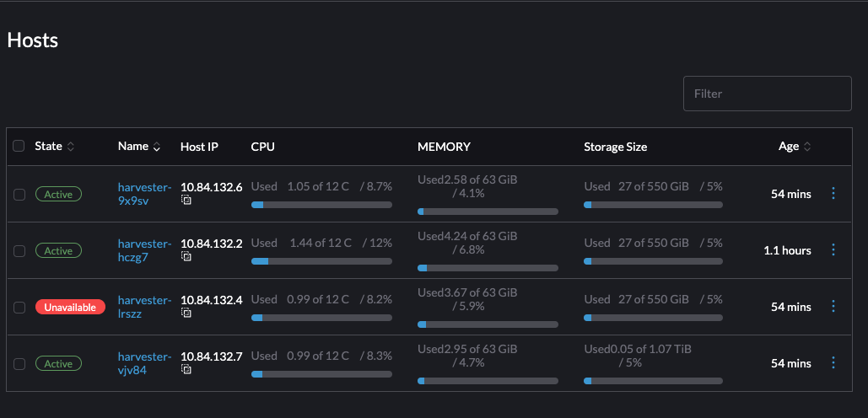Copy host IP 10.84.132.4 to clipboard
This screenshot has height=418, width=868.
(x=186, y=313)
